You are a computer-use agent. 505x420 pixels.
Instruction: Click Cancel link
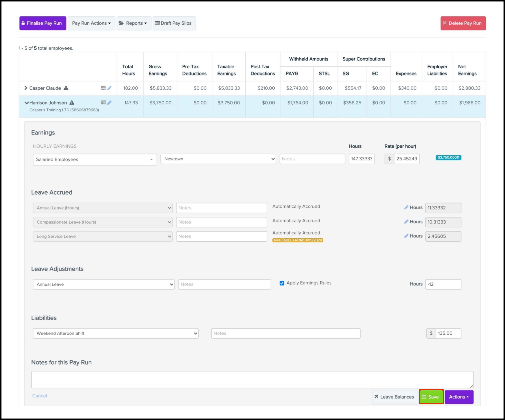click(39, 396)
